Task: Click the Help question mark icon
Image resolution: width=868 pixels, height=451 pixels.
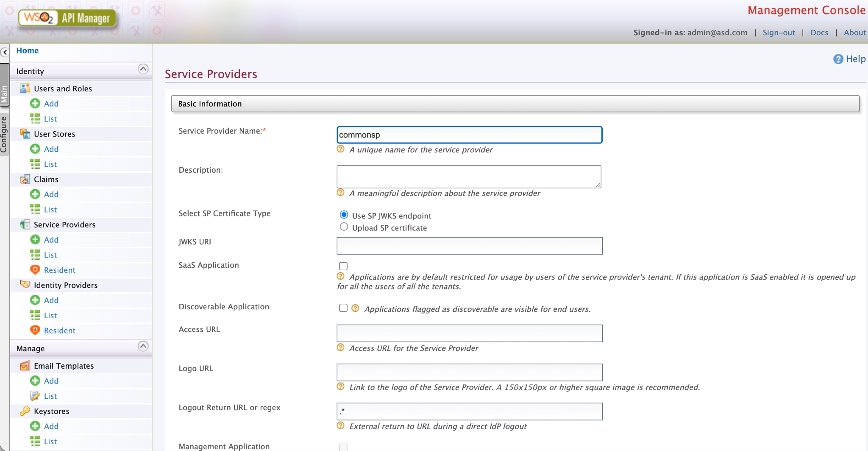Action: (x=838, y=59)
